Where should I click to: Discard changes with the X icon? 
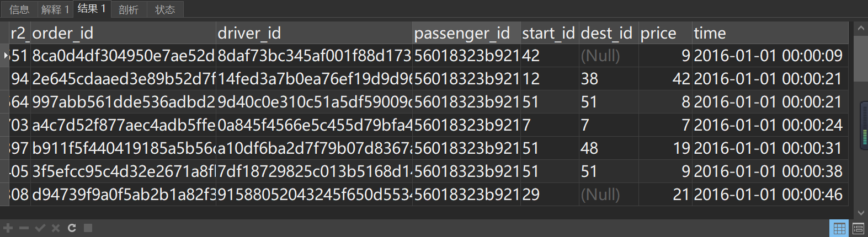click(55, 228)
